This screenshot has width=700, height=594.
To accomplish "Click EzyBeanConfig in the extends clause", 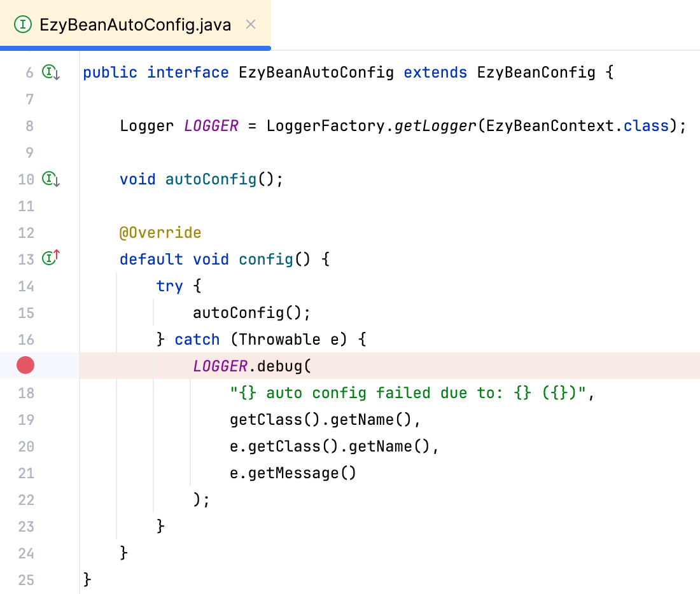I will tap(536, 73).
